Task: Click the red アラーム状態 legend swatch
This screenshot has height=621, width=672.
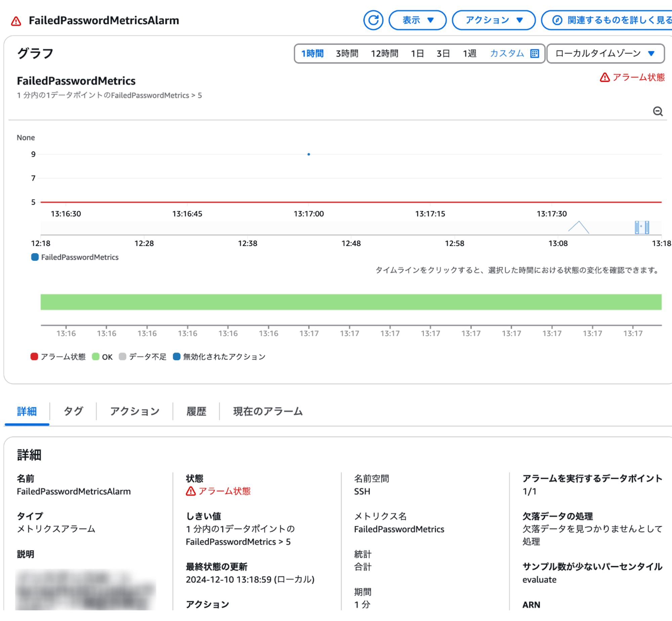Action: (34, 357)
